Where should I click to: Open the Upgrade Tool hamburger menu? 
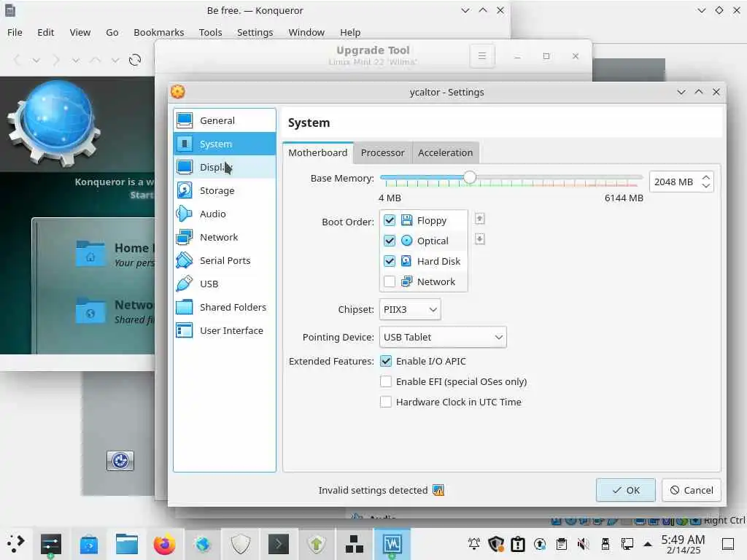[482, 56]
